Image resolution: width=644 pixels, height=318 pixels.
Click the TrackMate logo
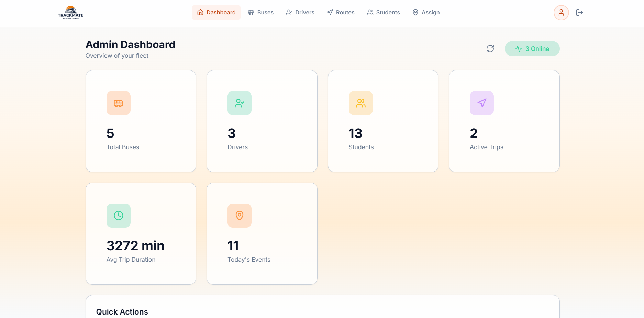click(70, 12)
